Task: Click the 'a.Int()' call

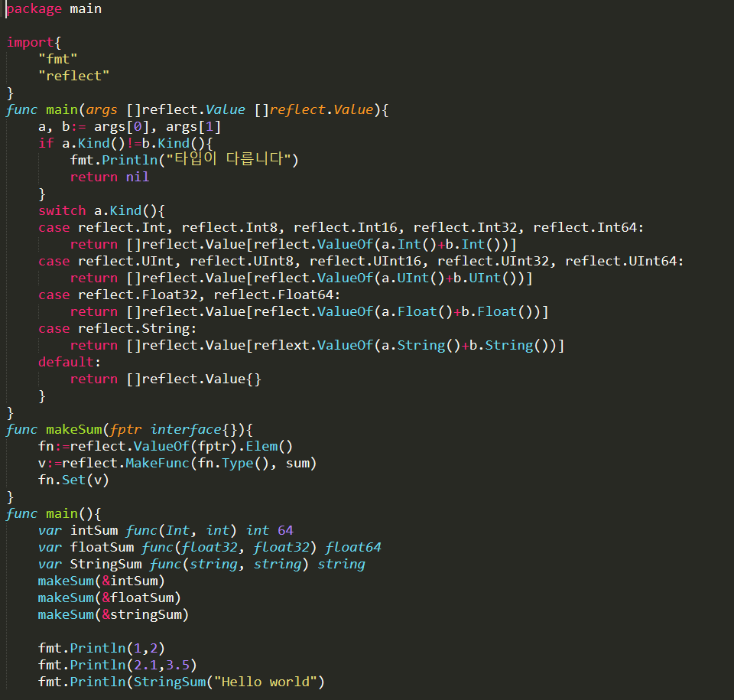Action: [409, 245]
